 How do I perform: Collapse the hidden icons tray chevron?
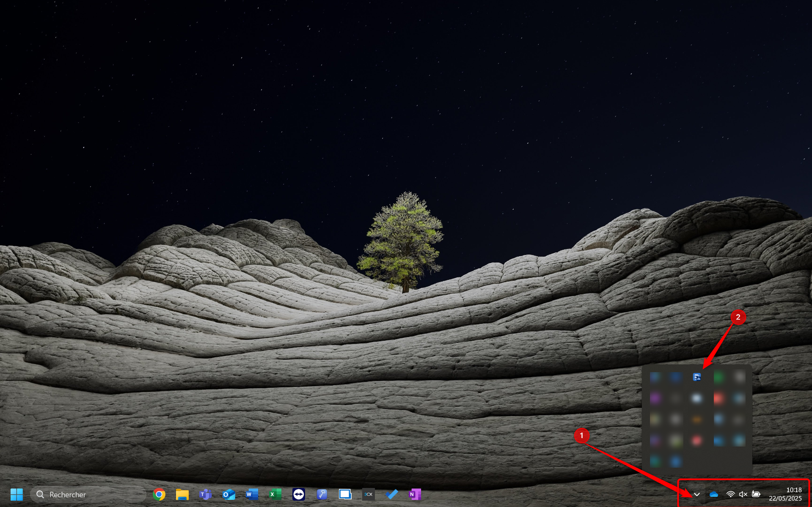(x=696, y=494)
